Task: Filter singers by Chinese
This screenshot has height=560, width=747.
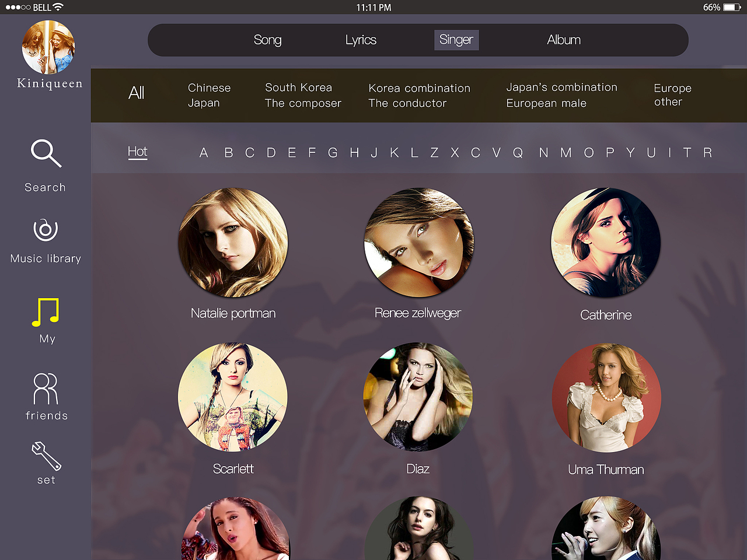Action: tap(210, 87)
